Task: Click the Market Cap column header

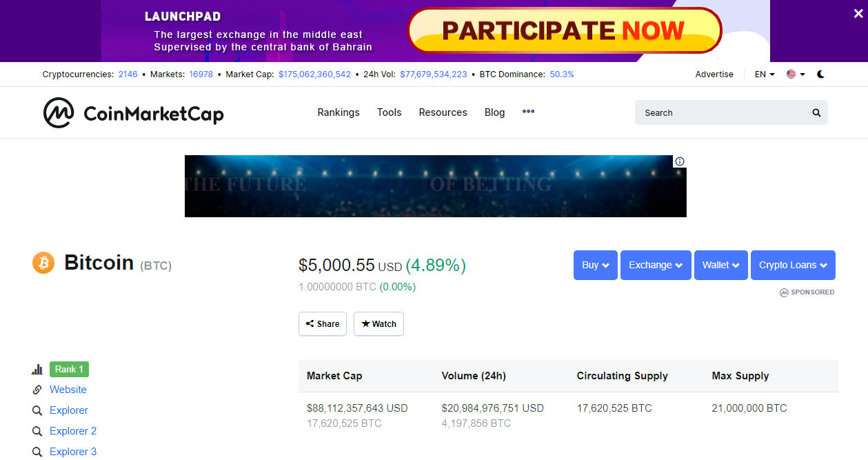Action: (x=334, y=376)
